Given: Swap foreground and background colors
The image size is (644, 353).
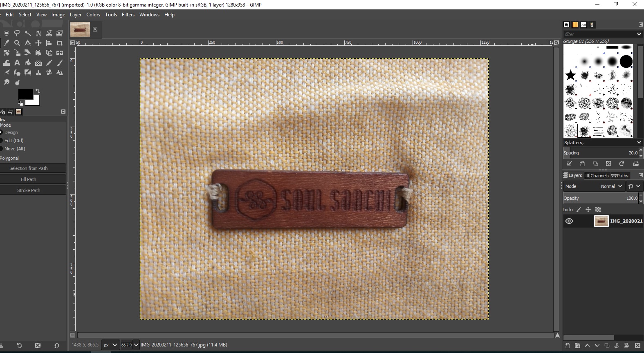Looking at the screenshot, I should pos(38,91).
